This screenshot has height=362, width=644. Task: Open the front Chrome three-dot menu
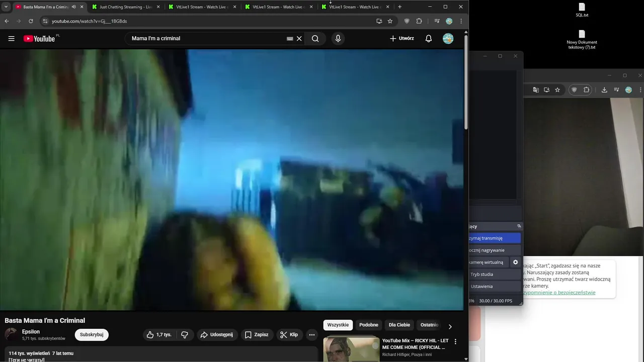tap(461, 21)
